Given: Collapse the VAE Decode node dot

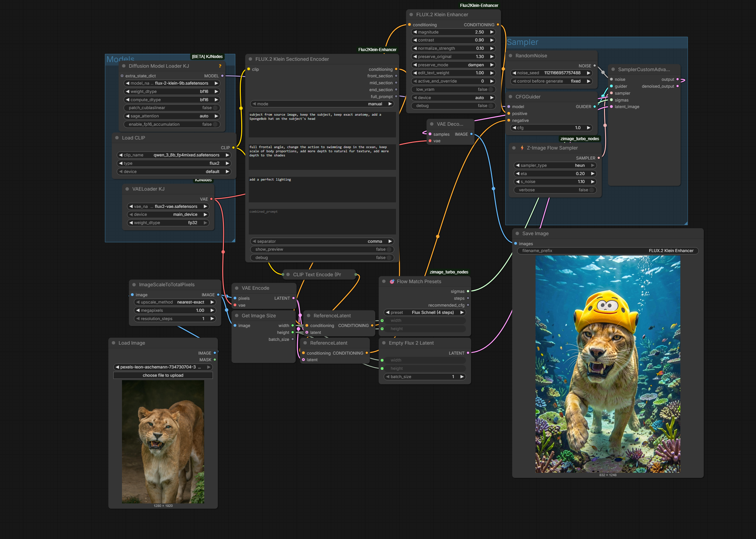Looking at the screenshot, I should point(432,124).
